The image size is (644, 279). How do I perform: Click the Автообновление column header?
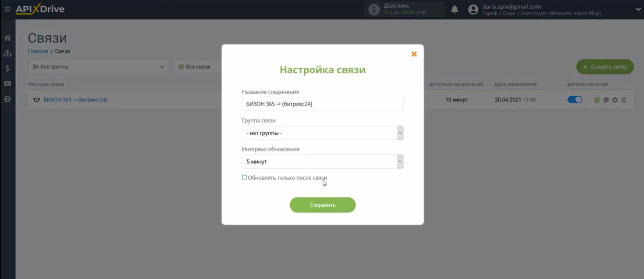tap(587, 85)
